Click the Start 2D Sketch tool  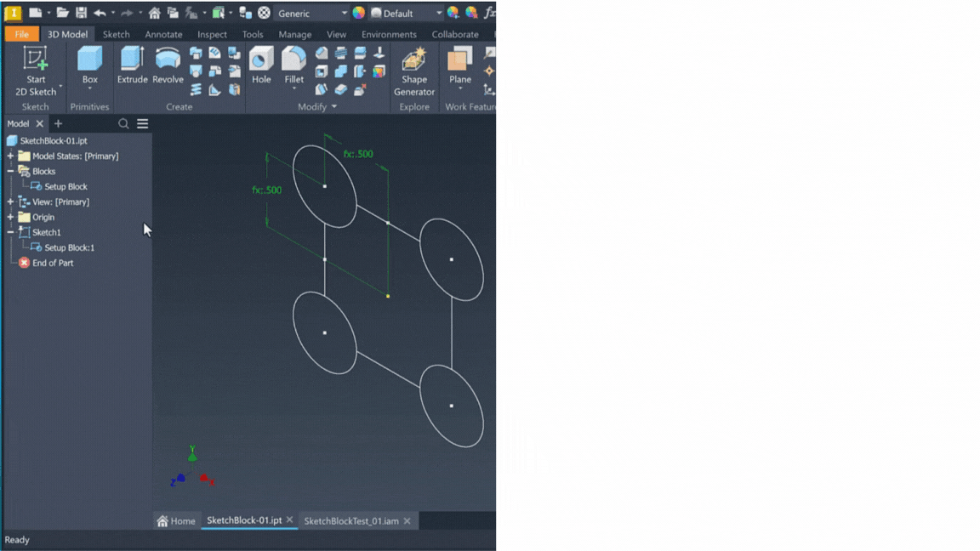click(x=36, y=68)
